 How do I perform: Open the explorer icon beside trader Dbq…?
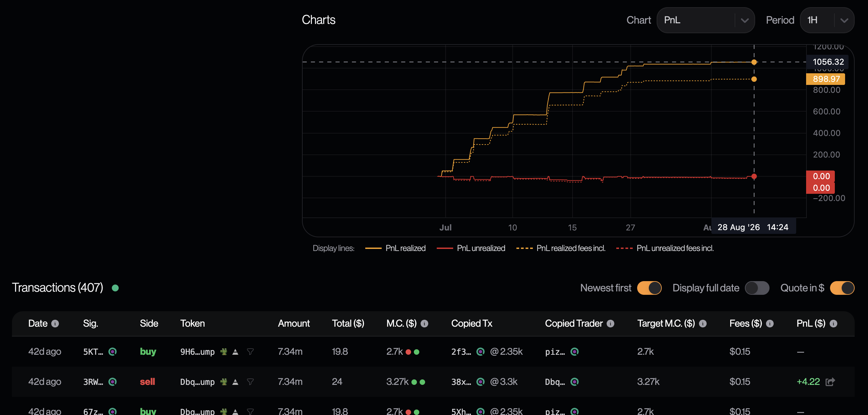coord(575,382)
